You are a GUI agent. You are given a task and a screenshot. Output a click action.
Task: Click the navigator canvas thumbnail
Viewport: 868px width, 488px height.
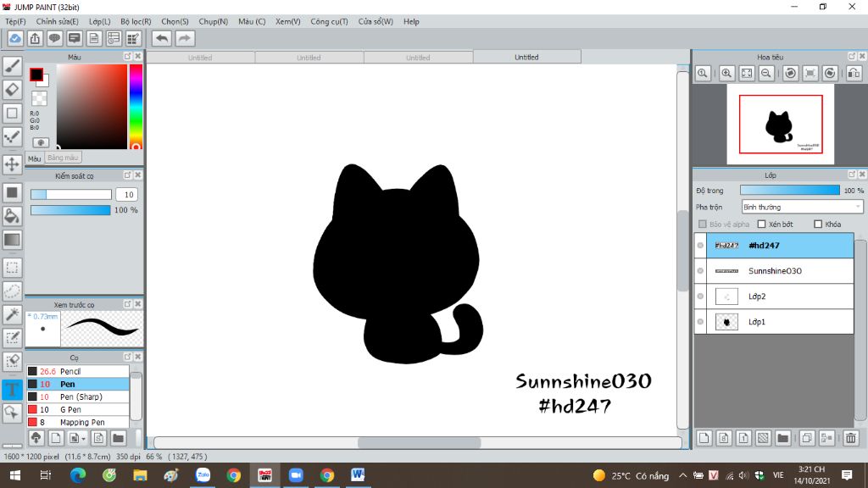pyautogui.click(x=781, y=125)
